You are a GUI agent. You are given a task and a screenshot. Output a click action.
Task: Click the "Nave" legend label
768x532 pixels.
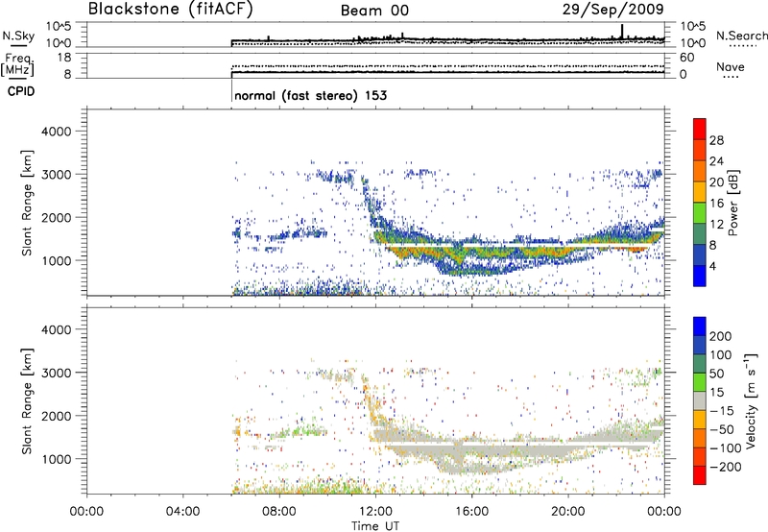coord(731,67)
